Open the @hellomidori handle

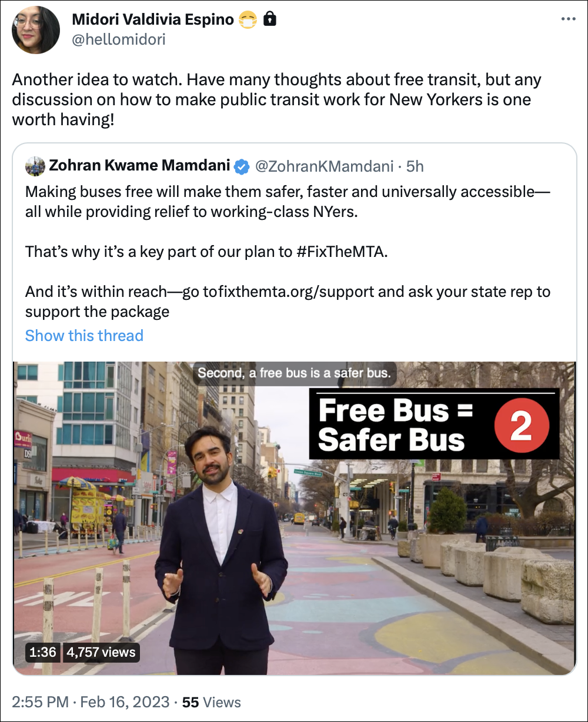118,39
